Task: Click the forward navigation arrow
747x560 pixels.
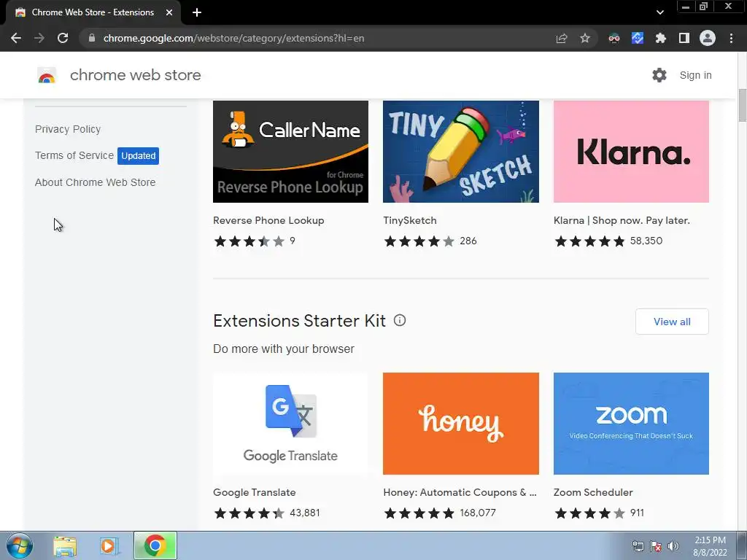Action: click(x=39, y=38)
